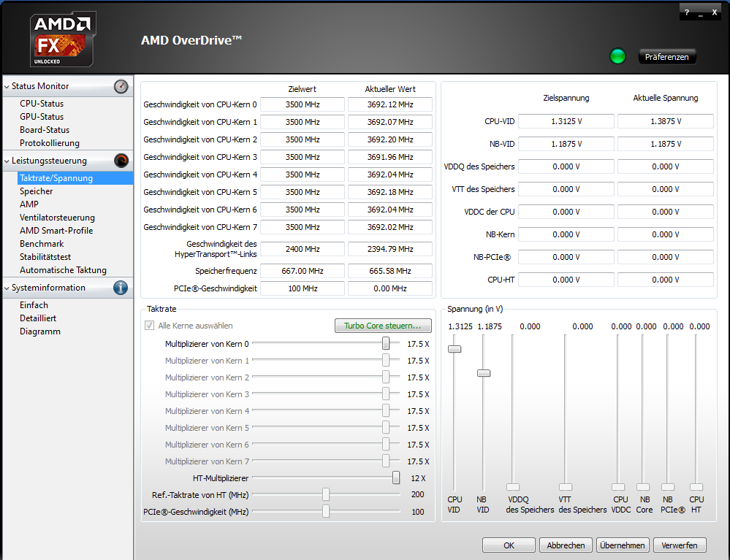Click VDDQ des Speichers voltage slider handle

[x=513, y=487]
